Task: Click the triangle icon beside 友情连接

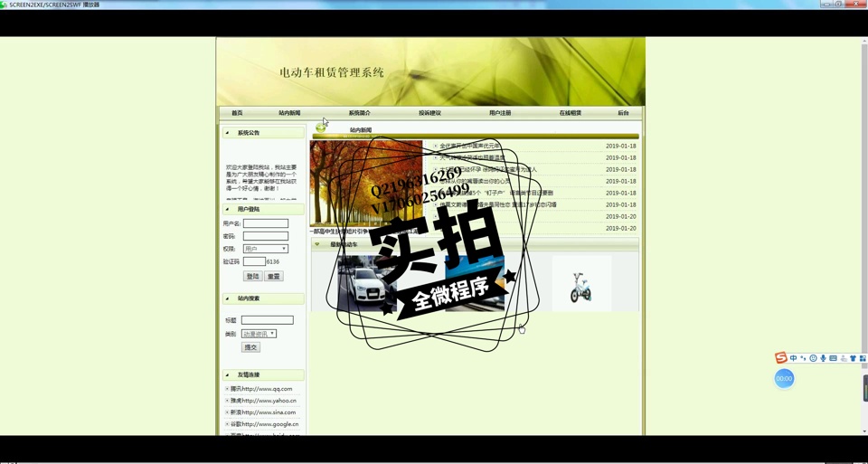Action: tap(227, 374)
